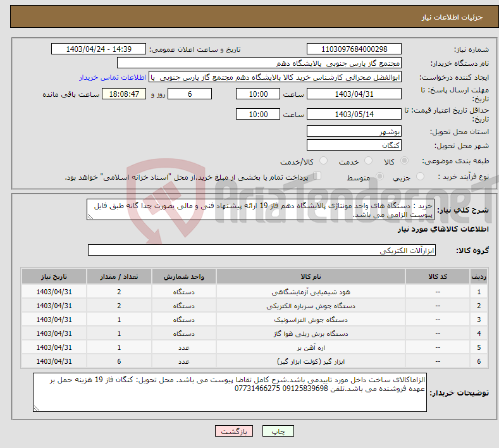Click the ردیف column header
Screen dimensions: 499x448
pyautogui.click(x=479, y=277)
